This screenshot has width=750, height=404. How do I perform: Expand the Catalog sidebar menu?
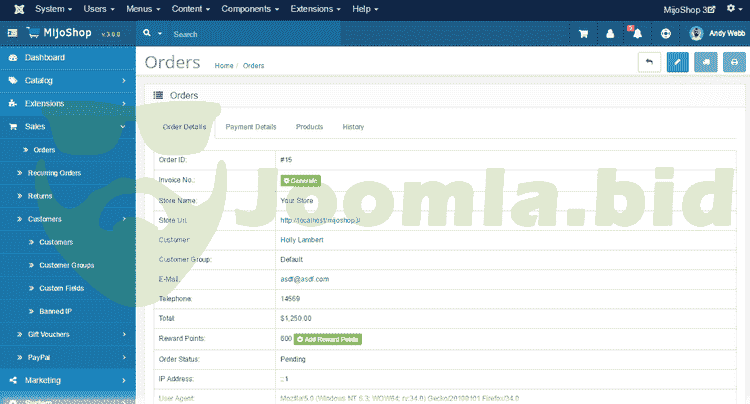click(x=67, y=80)
